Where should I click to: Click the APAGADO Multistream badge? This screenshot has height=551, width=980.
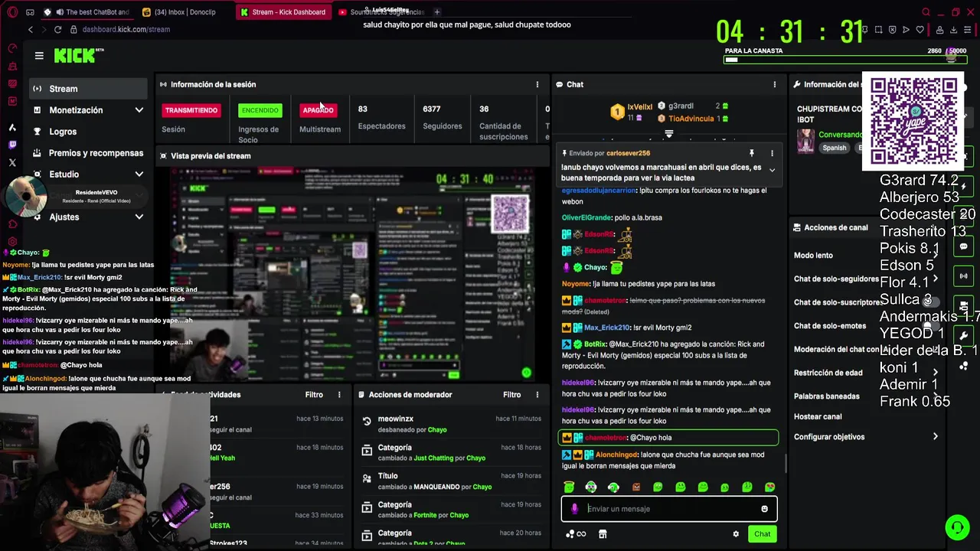click(318, 110)
